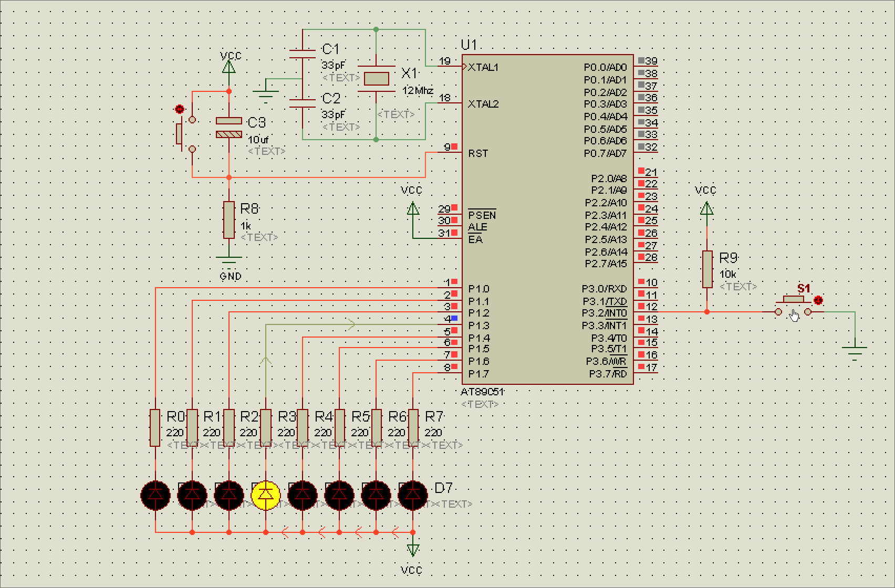Select resistor R8 1k
The image size is (895, 588).
tap(229, 220)
